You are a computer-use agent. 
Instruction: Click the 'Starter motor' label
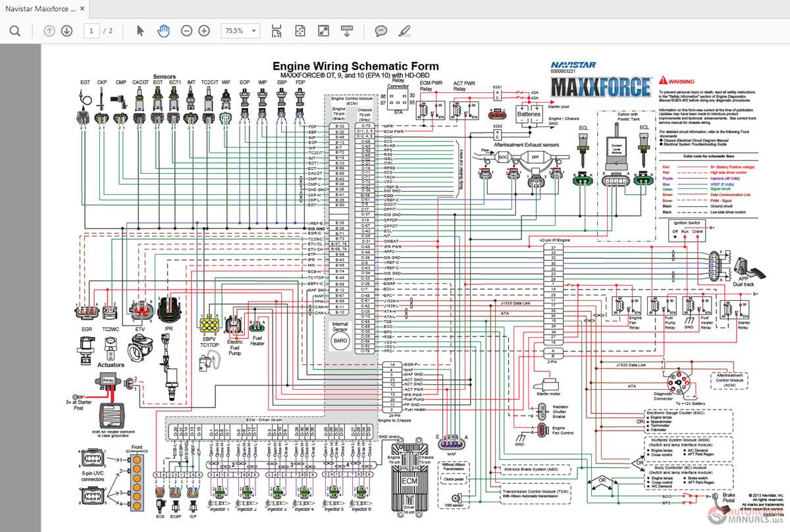tap(549, 394)
